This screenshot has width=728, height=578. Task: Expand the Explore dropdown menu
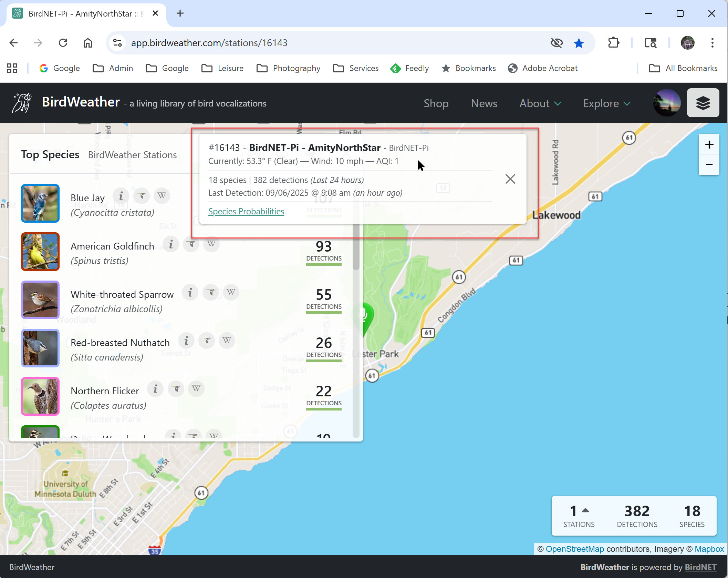click(x=606, y=103)
